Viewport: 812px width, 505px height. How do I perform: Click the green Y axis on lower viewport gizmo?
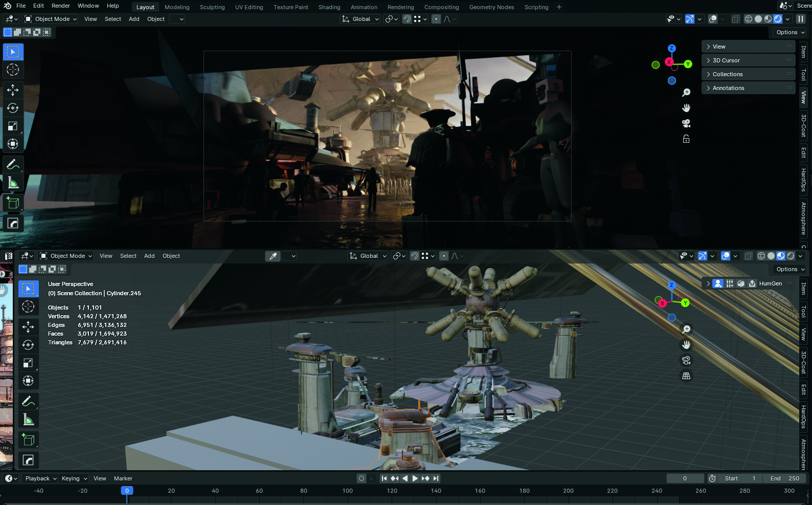(685, 303)
